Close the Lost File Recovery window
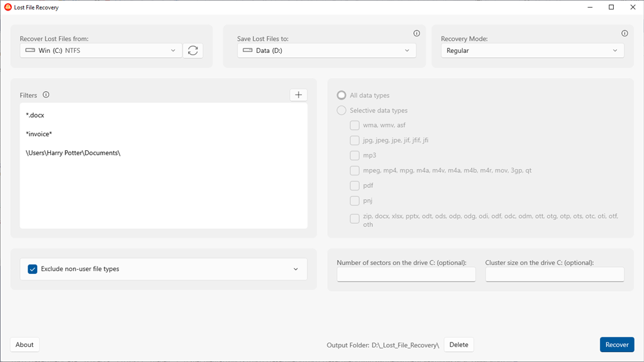Screen dimensions: 644x362 (633, 8)
